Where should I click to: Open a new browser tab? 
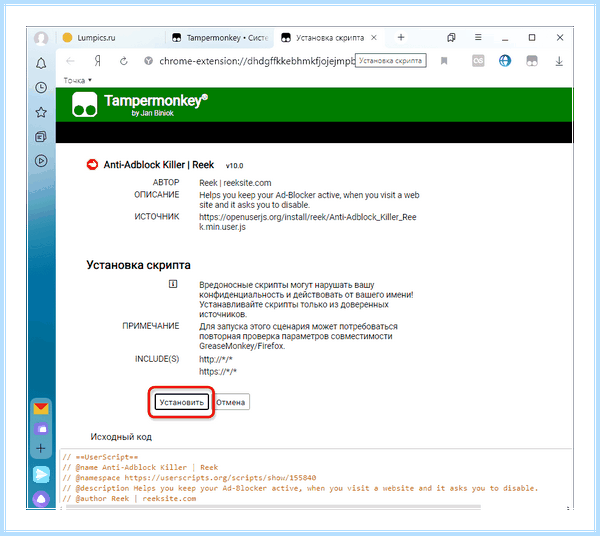tap(401, 37)
